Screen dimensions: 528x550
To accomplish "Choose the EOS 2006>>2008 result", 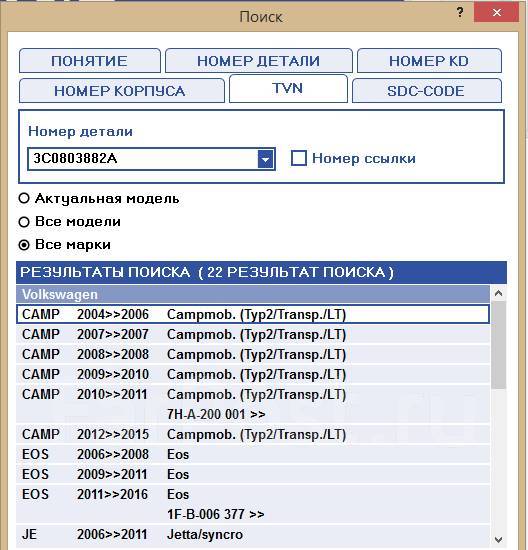I will click(x=253, y=454).
